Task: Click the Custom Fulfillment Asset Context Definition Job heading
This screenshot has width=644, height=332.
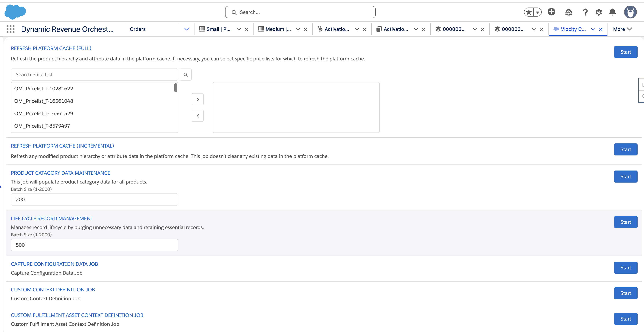Action: (x=77, y=315)
